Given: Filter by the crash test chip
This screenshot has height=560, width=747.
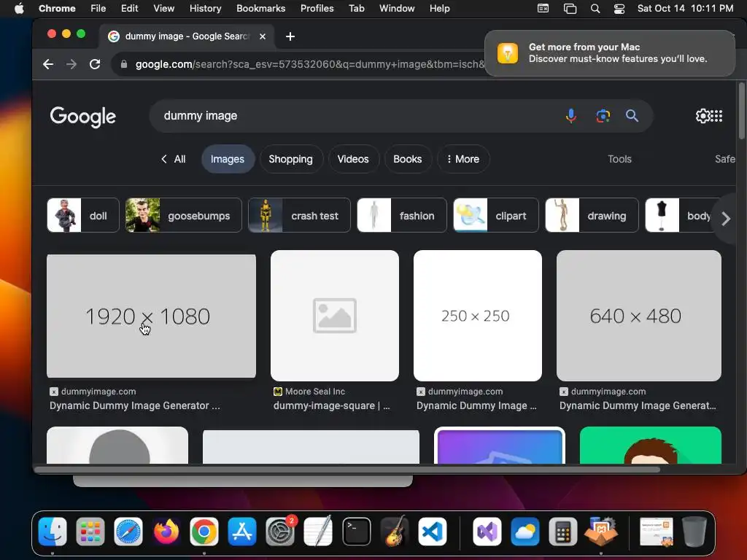Looking at the screenshot, I should coord(299,215).
